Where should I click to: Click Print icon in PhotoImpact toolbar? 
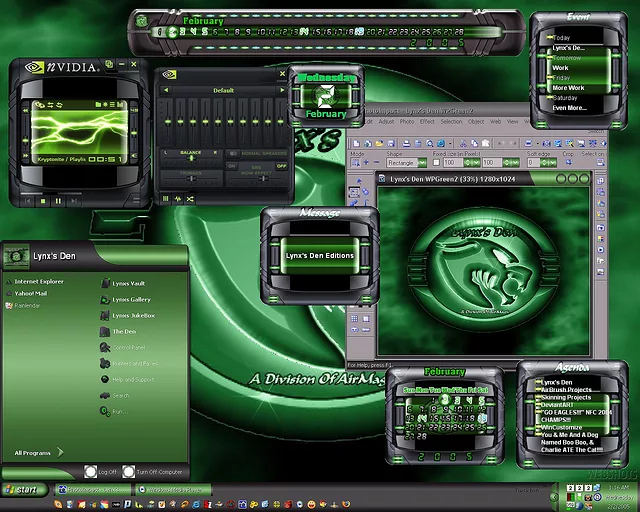[407, 143]
